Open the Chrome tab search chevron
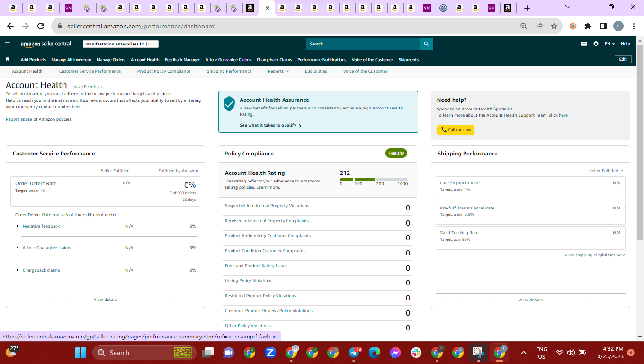The image size is (644, 364). point(568,7)
